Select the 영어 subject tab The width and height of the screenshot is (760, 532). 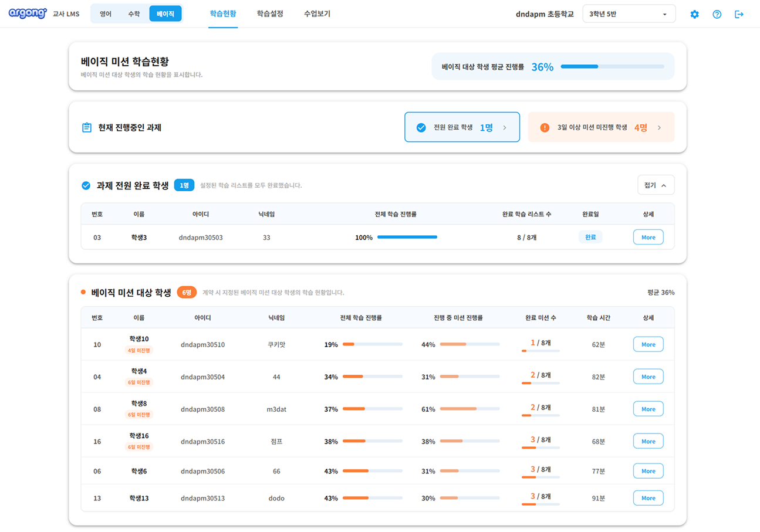(x=106, y=13)
